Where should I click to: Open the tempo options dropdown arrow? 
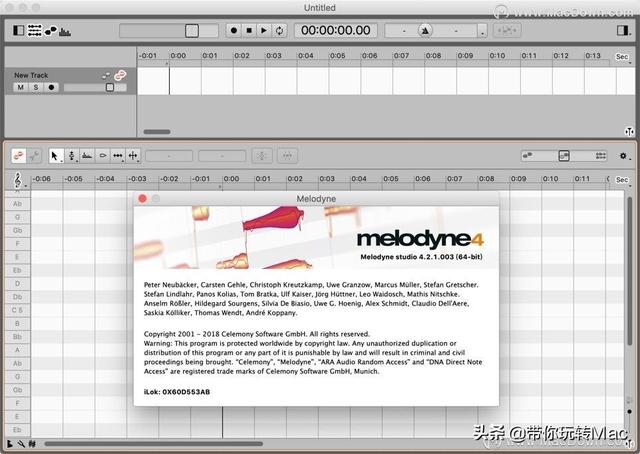(x=482, y=31)
